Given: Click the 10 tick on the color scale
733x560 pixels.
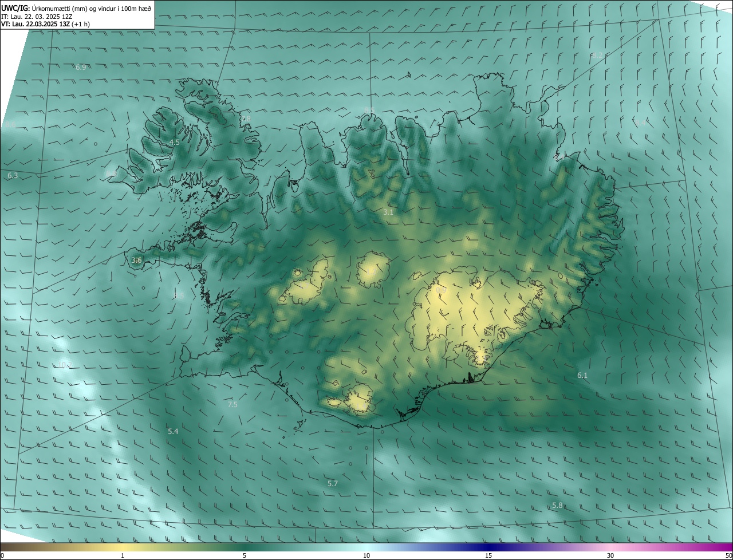Looking at the screenshot, I should click(x=366, y=555).
